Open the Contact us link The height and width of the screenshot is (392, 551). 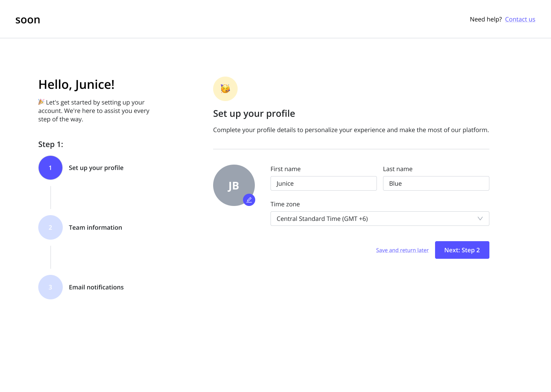point(520,19)
